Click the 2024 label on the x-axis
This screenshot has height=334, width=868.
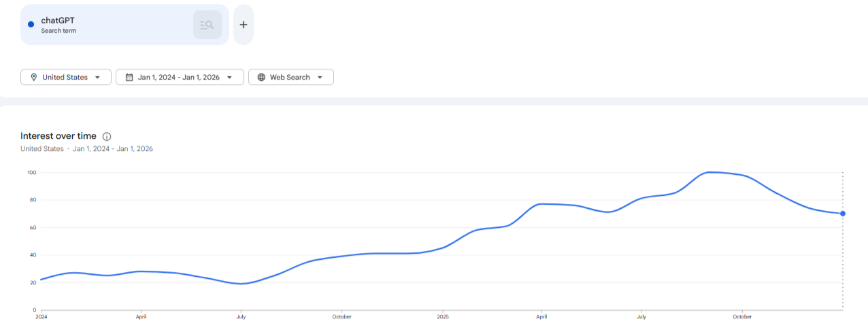[41, 316]
